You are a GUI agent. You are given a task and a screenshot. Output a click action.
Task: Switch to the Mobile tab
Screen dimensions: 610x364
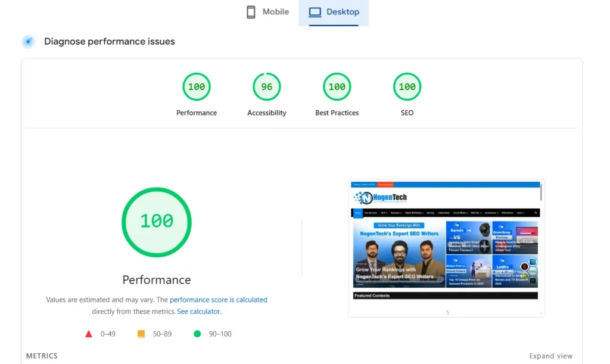(x=267, y=11)
